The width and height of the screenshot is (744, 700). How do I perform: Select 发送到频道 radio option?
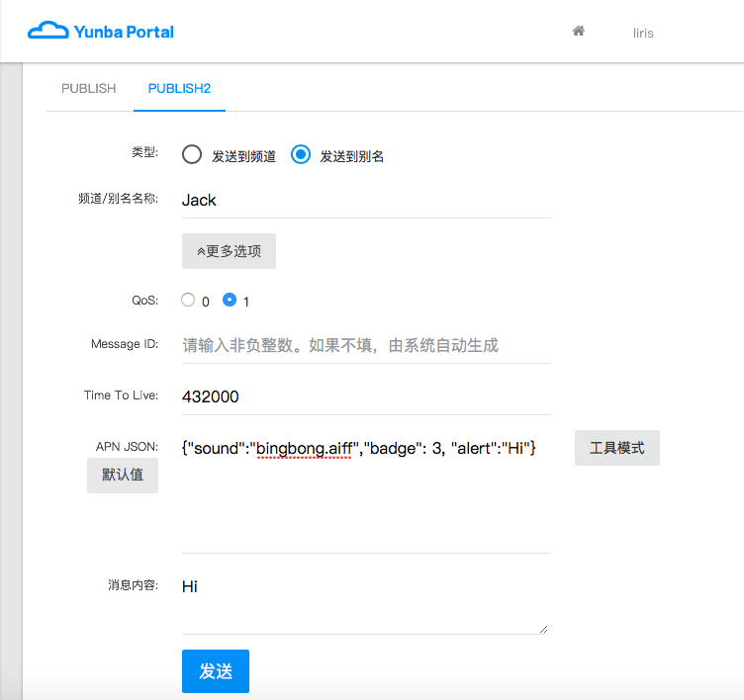192,154
